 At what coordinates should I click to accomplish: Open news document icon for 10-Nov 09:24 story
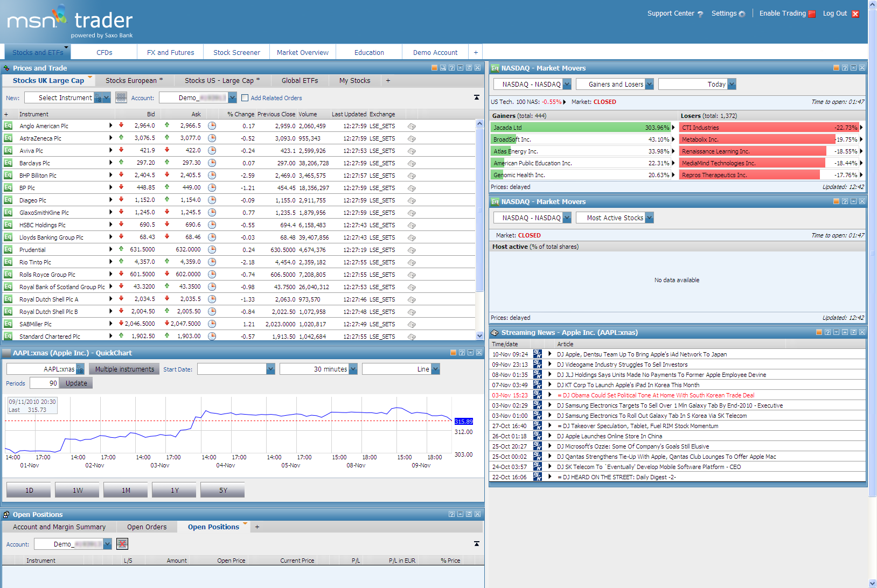point(537,354)
